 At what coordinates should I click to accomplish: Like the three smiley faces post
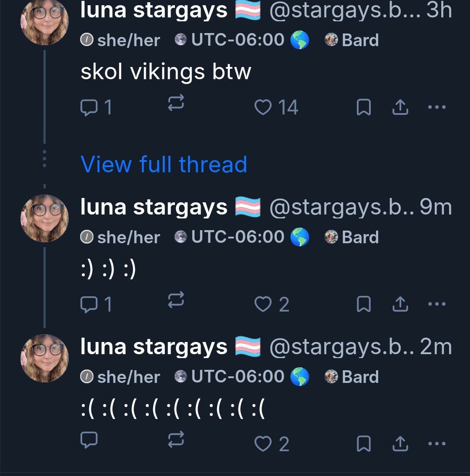263,304
